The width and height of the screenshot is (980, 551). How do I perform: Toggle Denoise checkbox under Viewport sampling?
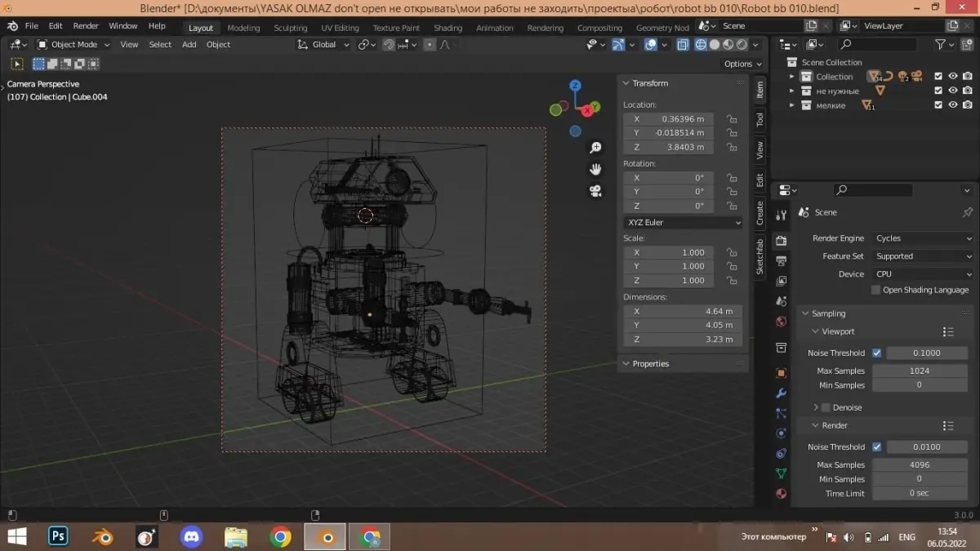click(x=826, y=407)
